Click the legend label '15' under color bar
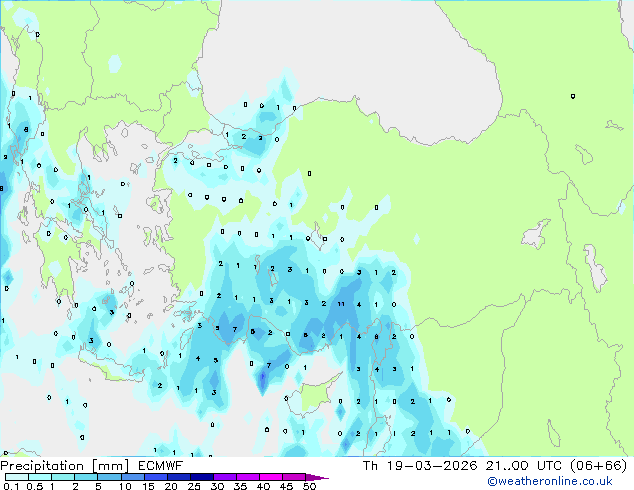 point(148,486)
